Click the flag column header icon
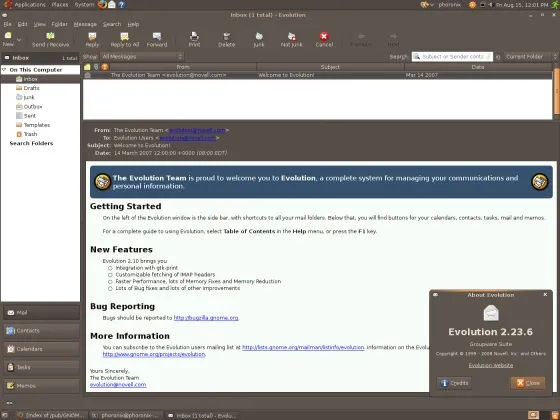 105,67
